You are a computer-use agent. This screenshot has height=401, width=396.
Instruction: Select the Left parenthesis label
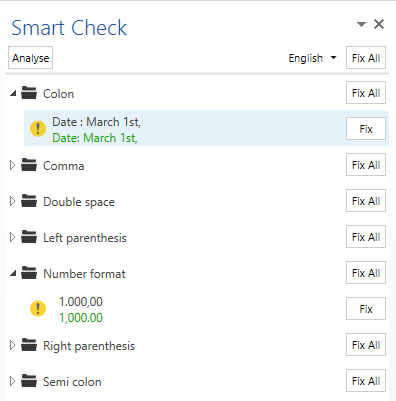pos(85,238)
